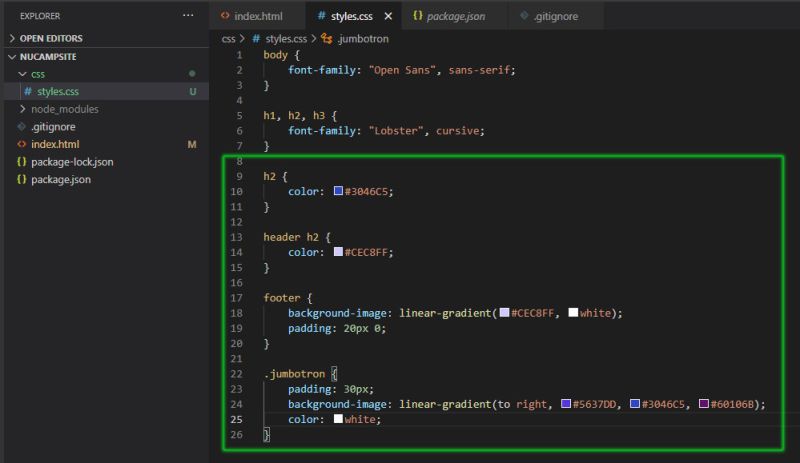
Task: Click the #60106B swatch on line 24
Action: pos(704,404)
